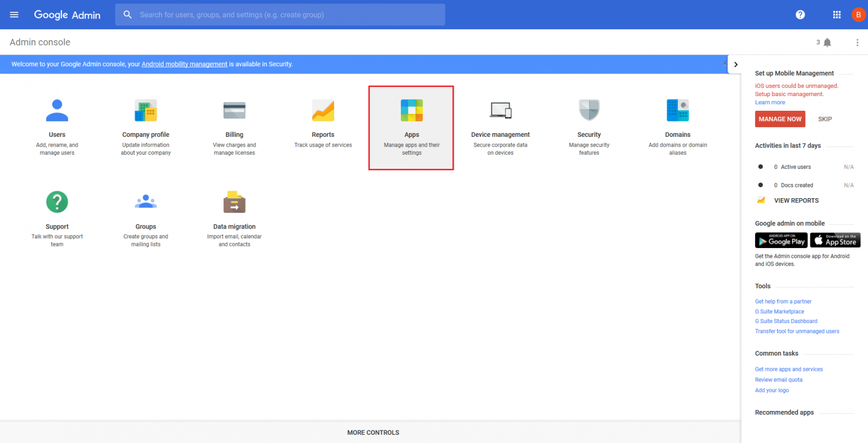The width and height of the screenshot is (868, 443).
Task: Click the Admin console heading
Action: 40,42
